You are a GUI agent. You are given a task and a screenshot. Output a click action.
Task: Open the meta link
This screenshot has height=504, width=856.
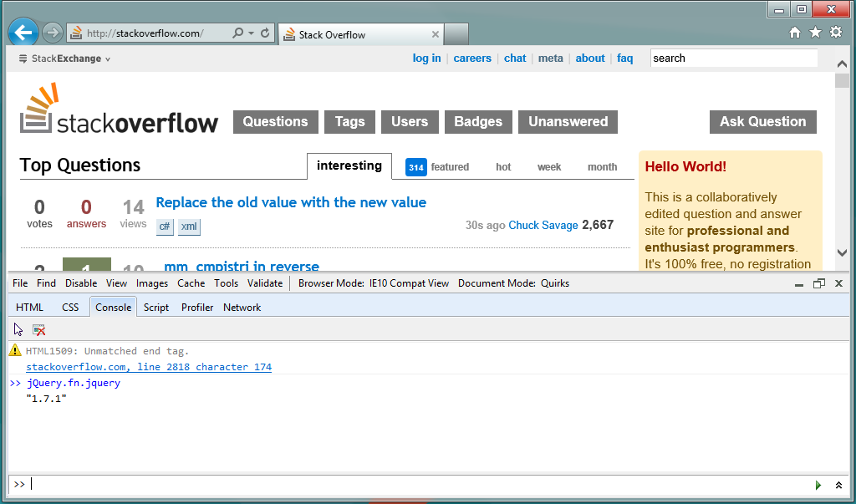coord(550,58)
